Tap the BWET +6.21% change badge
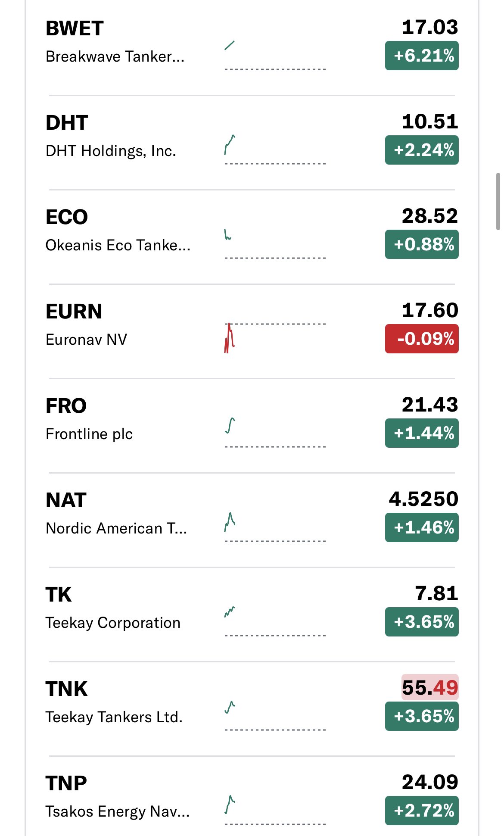This screenshot has height=836, width=504. [x=422, y=56]
